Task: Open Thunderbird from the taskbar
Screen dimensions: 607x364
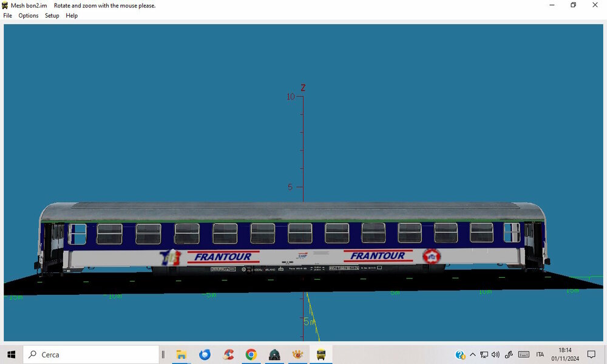Action: [x=205, y=354]
